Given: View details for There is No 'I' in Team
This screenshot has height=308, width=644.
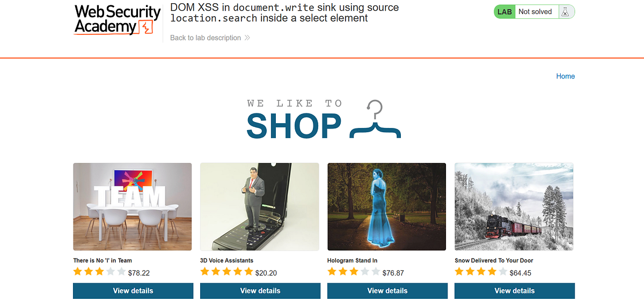Looking at the screenshot, I should point(133,291).
